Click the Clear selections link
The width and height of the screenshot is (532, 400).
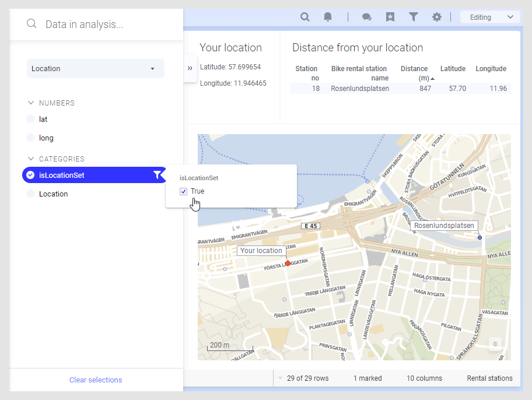(95, 380)
